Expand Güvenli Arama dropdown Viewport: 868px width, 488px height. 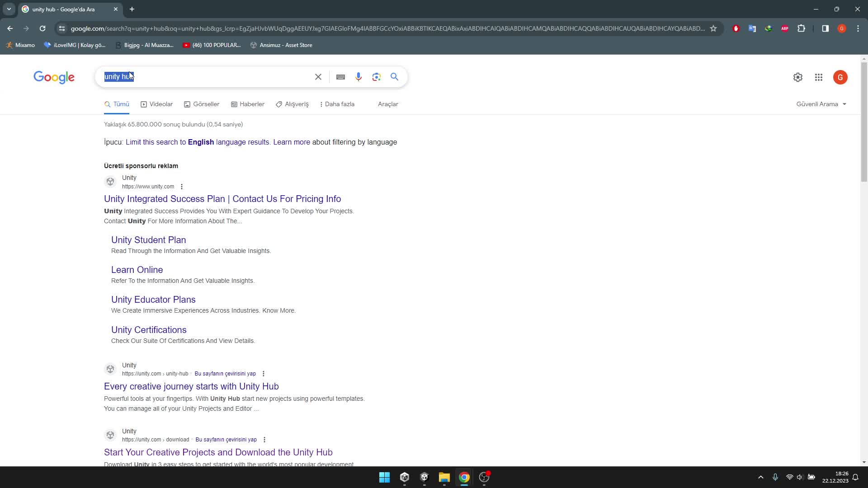pos(821,104)
